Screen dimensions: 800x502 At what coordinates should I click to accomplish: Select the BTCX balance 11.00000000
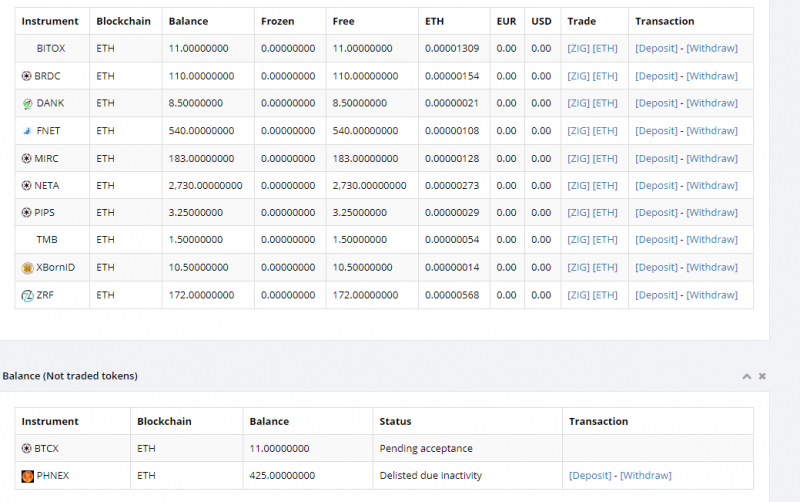tap(279, 448)
